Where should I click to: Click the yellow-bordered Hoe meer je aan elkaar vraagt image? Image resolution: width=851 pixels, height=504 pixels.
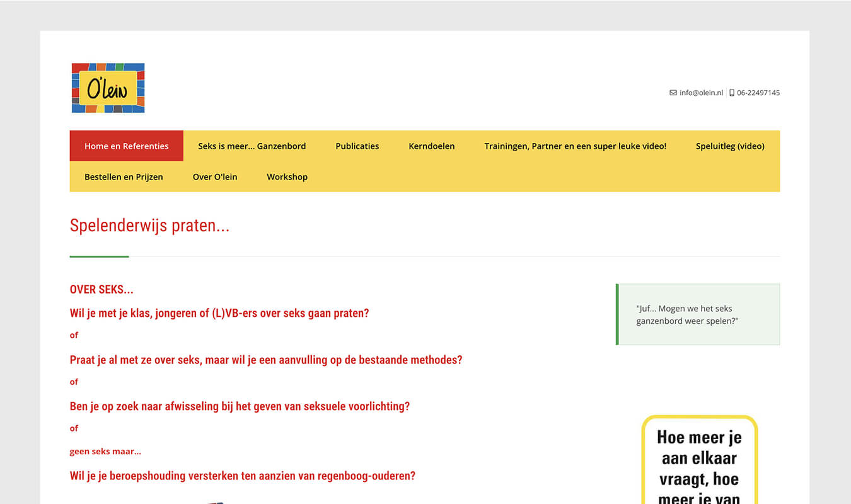point(700,460)
